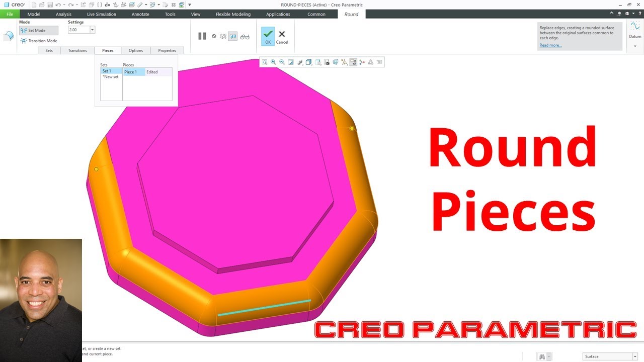Click the green OK checkmark button
The height and width of the screenshot is (362, 644).
pos(268,36)
